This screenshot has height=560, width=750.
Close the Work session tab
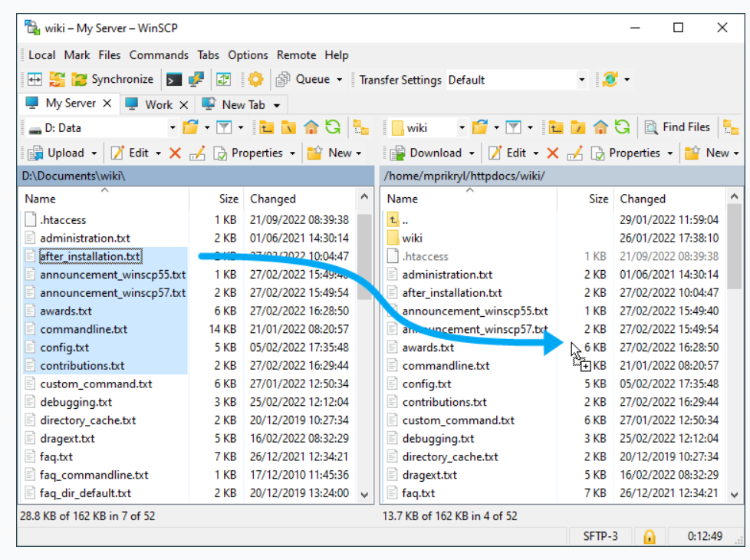coord(184,104)
